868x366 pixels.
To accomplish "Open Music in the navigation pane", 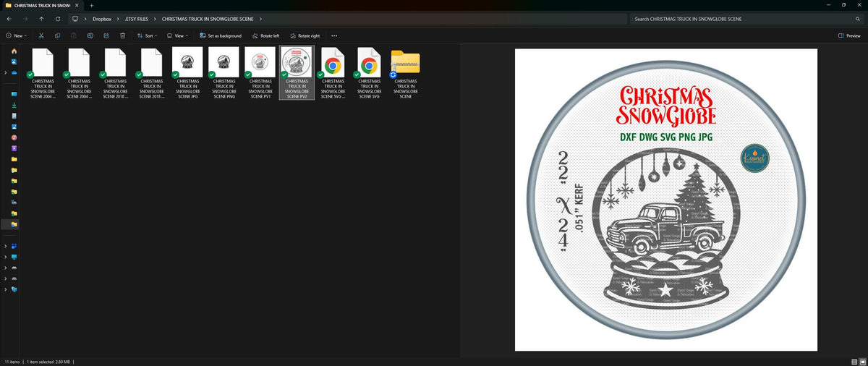I will (x=14, y=137).
